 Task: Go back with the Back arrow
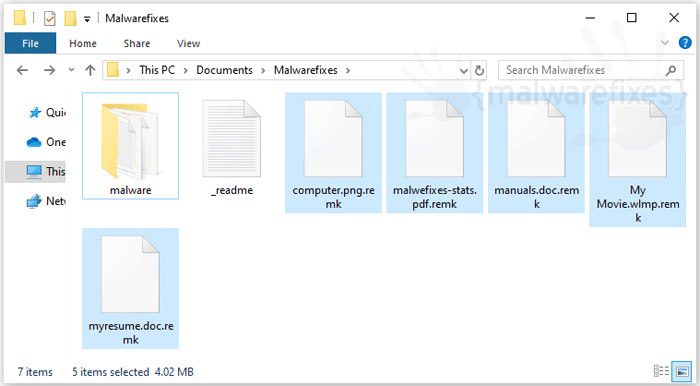(x=22, y=70)
